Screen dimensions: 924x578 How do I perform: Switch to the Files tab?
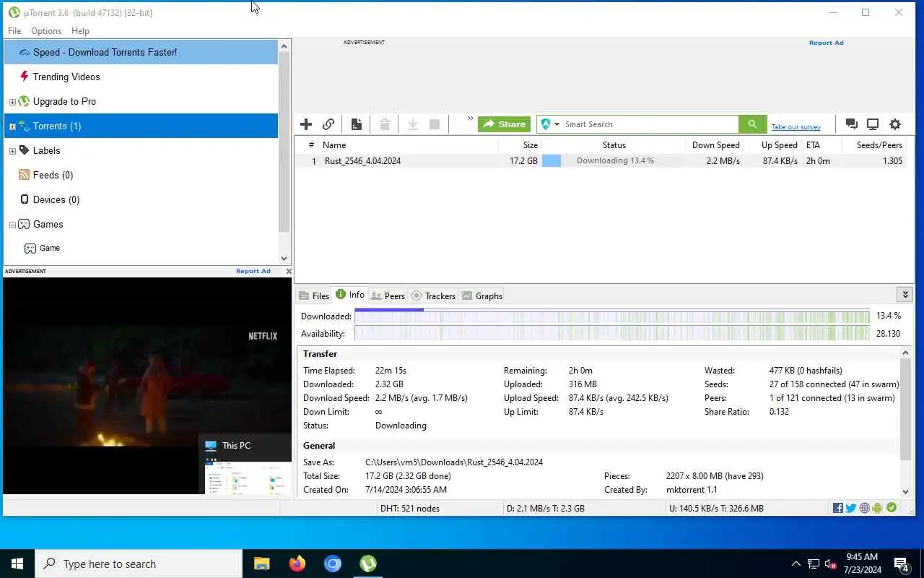click(x=314, y=296)
